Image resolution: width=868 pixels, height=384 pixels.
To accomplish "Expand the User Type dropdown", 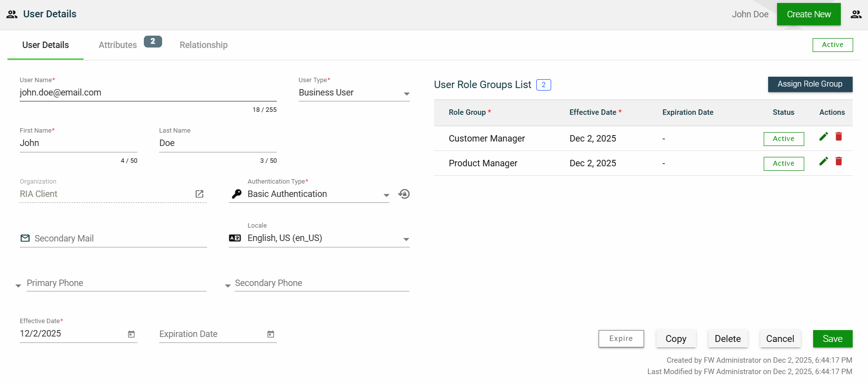I will [x=406, y=94].
